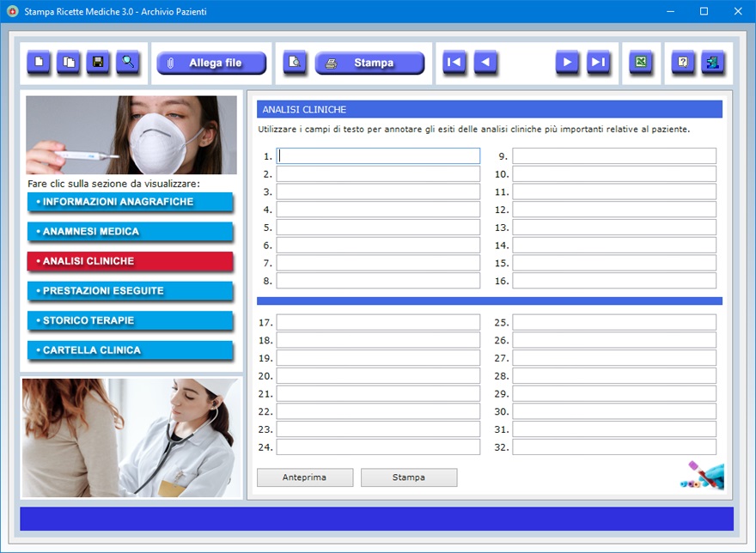Open the Anamnesi Medica section
This screenshot has width=756, height=553.
(131, 232)
